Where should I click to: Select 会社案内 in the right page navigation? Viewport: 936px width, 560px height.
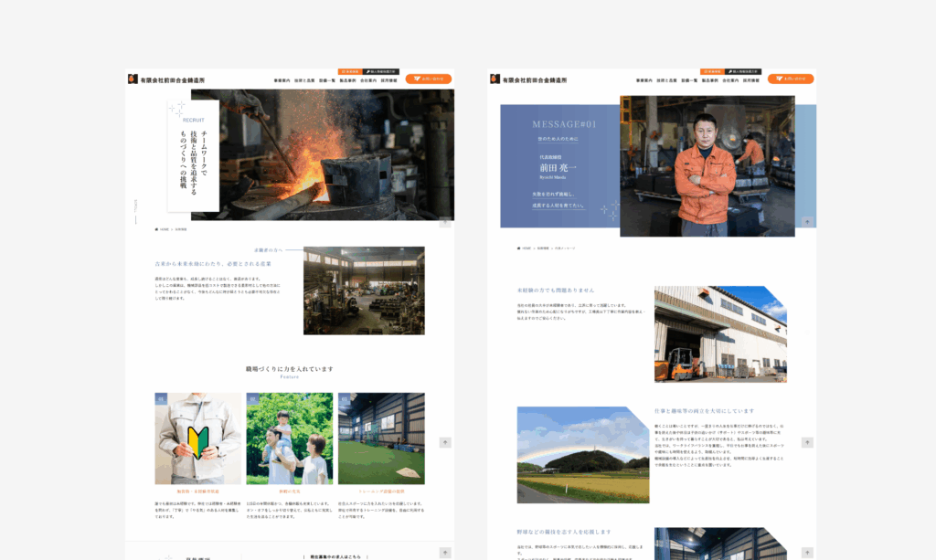(x=730, y=80)
